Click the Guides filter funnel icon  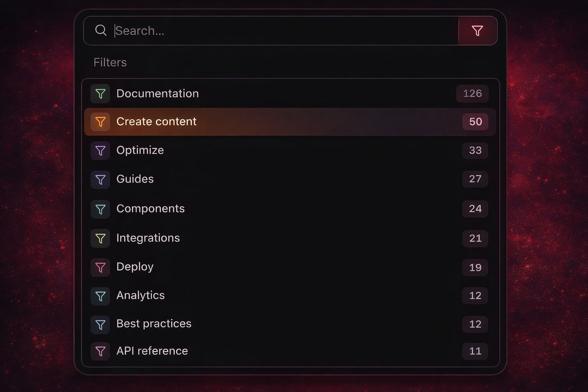100,179
